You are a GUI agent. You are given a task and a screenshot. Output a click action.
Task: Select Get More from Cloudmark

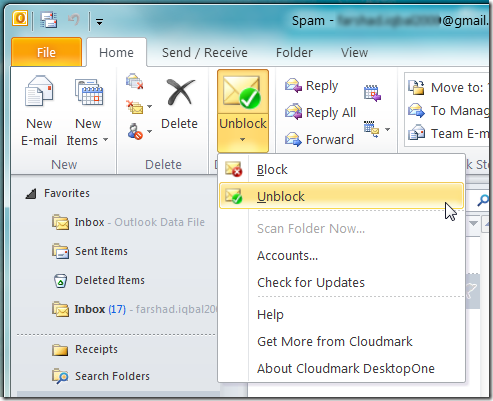[341, 341]
